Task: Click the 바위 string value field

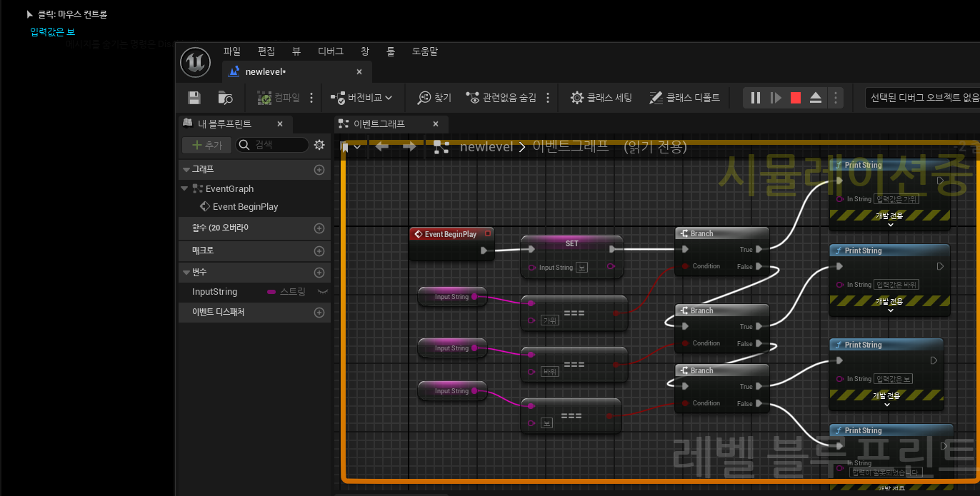Action: [550, 372]
